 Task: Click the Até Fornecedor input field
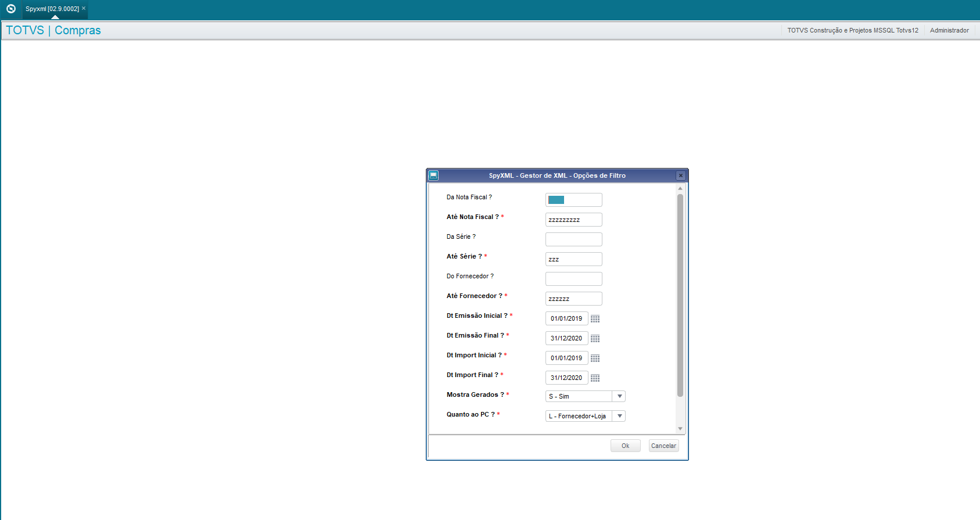click(573, 299)
